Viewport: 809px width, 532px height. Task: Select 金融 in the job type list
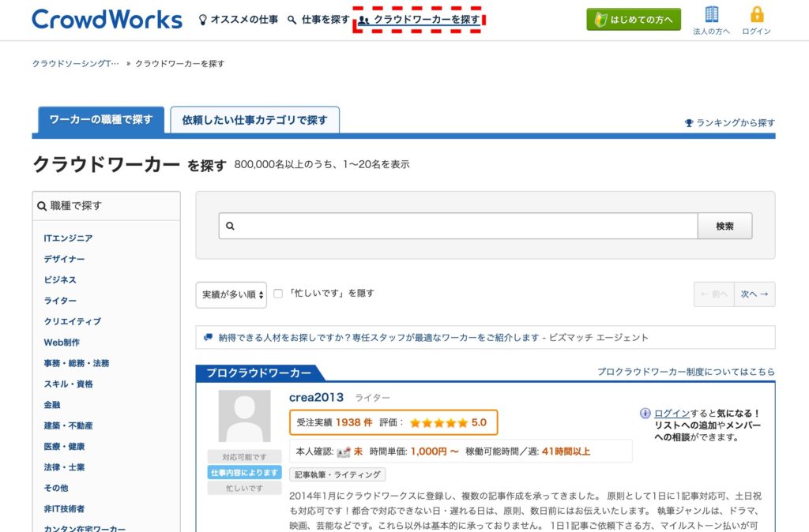point(52,405)
